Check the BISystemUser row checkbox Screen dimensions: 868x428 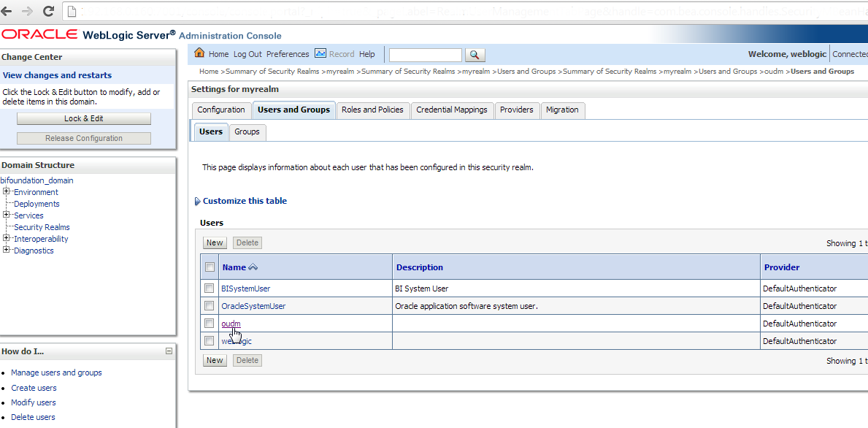point(209,288)
